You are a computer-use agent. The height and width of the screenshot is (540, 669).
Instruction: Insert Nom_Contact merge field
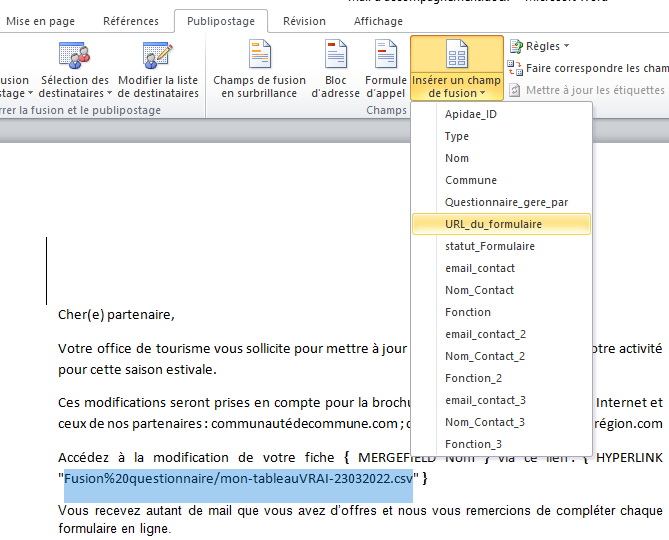pyautogui.click(x=501, y=290)
